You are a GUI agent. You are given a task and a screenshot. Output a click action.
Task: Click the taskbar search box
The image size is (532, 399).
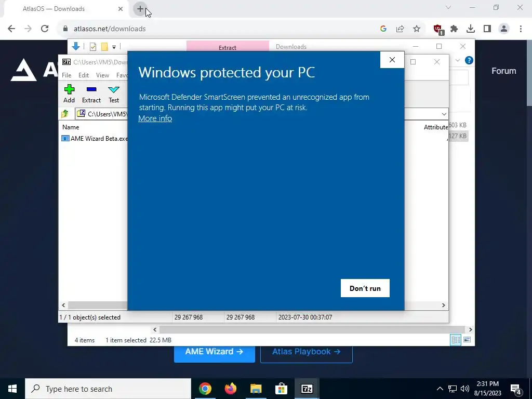(108, 389)
